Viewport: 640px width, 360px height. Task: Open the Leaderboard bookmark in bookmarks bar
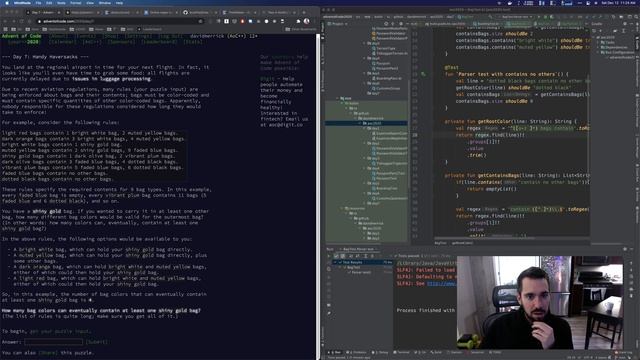tap(150, 29)
